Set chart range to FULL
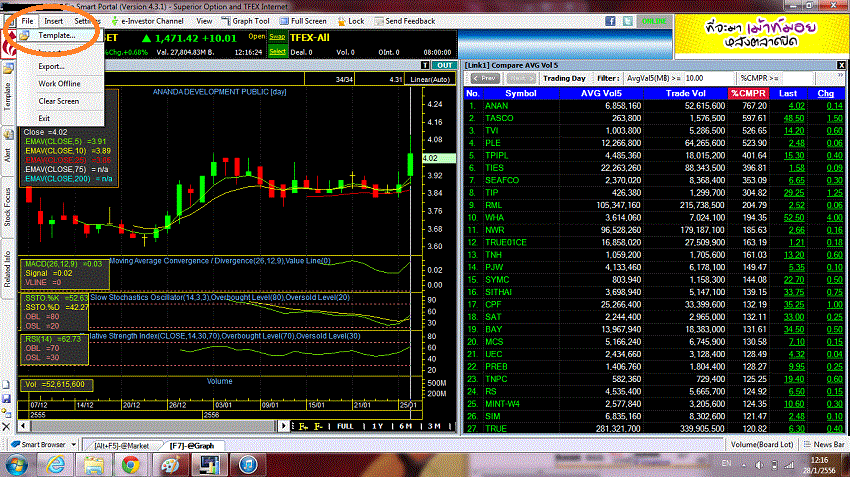Image resolution: width=850 pixels, height=477 pixels. click(x=345, y=427)
